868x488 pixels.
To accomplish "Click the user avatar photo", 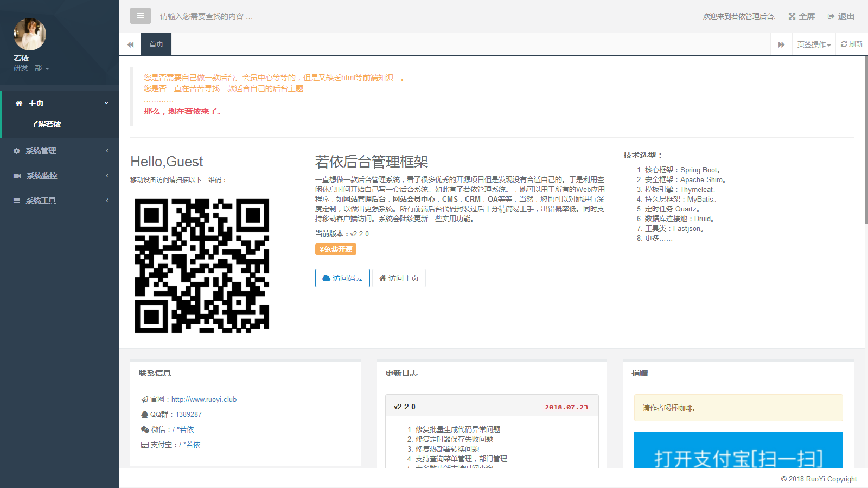I will (30, 34).
